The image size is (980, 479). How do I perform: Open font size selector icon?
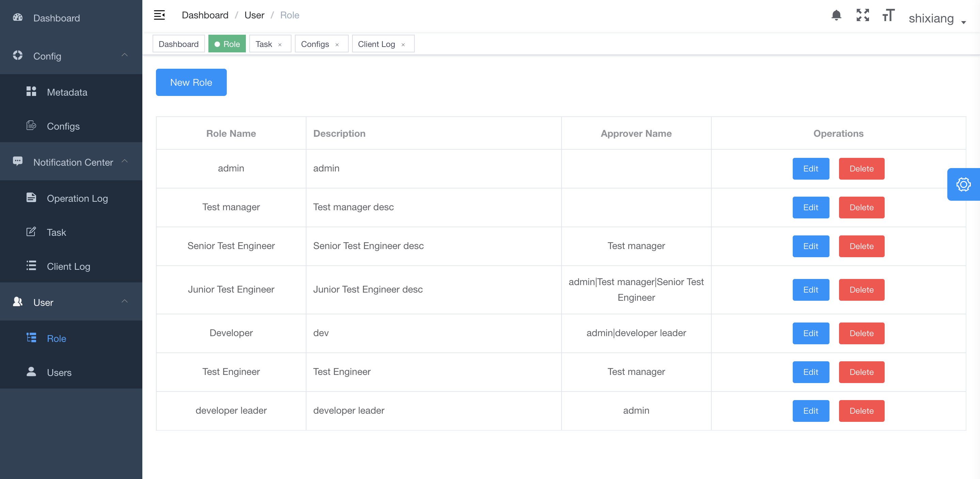tap(888, 15)
